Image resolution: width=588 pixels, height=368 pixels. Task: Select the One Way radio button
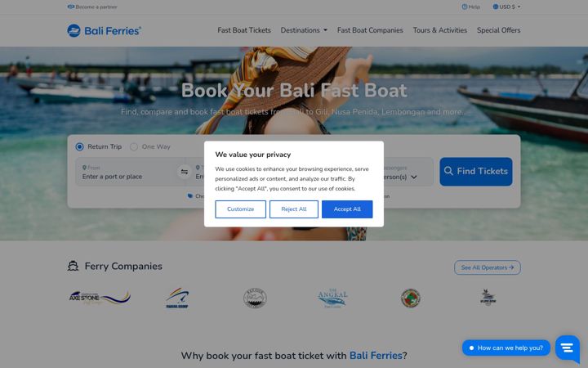coord(134,147)
